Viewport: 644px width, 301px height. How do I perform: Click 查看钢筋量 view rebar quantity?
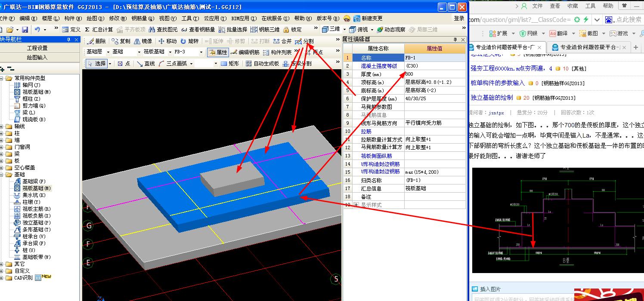pyautogui.click(x=198, y=30)
